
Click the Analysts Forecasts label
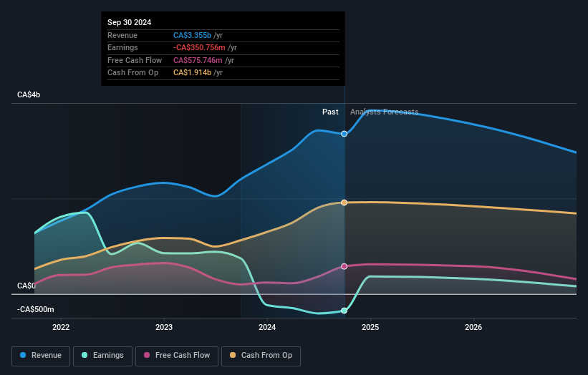pos(385,112)
